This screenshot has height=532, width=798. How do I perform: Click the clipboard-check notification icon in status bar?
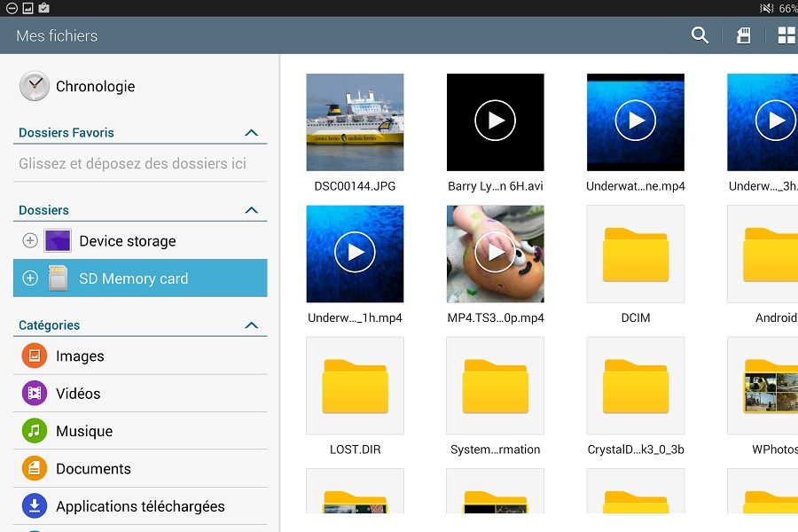(43, 8)
